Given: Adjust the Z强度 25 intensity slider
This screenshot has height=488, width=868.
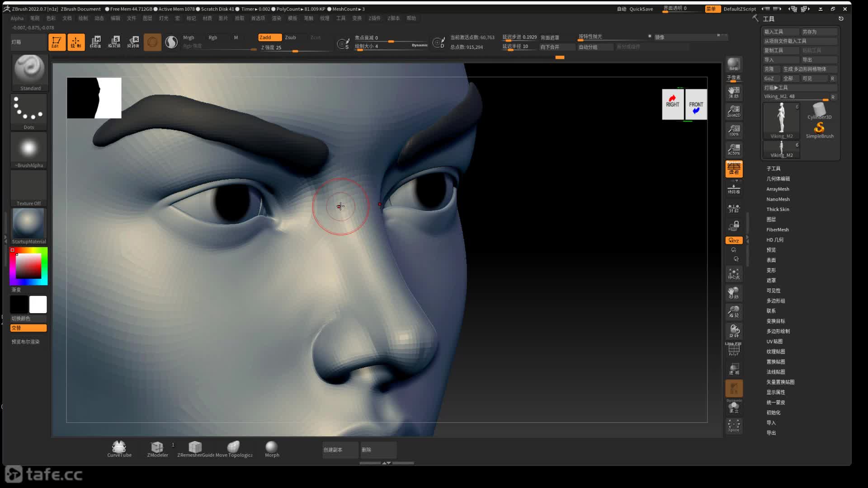Looking at the screenshot, I should click(296, 47).
